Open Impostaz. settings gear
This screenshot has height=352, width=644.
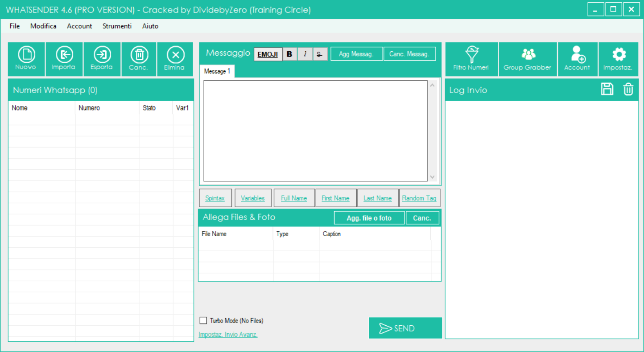point(618,59)
